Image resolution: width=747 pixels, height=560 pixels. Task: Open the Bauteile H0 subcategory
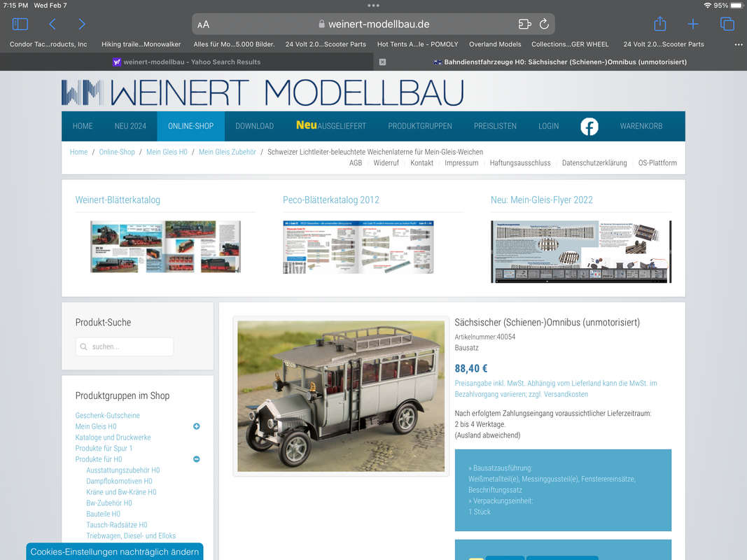pyautogui.click(x=104, y=514)
